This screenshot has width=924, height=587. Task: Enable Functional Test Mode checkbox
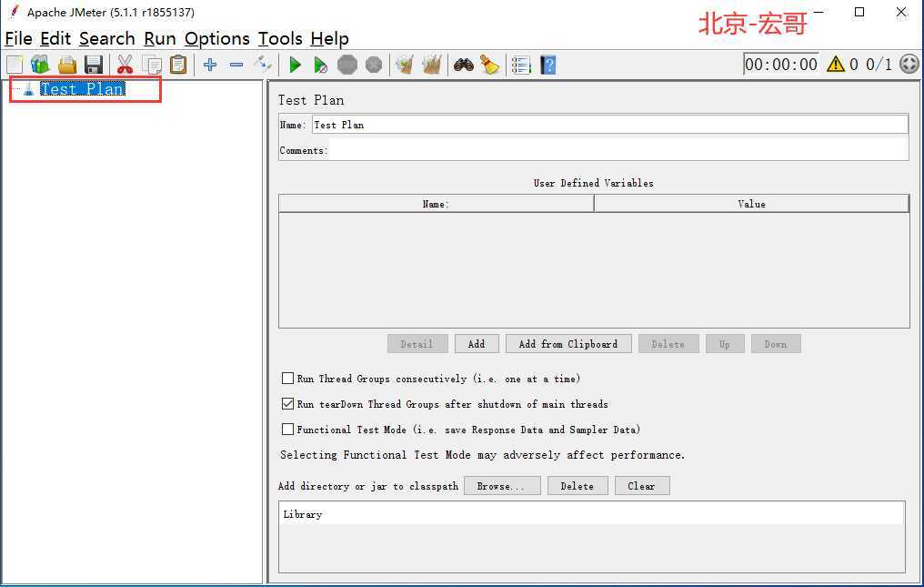[x=287, y=429]
